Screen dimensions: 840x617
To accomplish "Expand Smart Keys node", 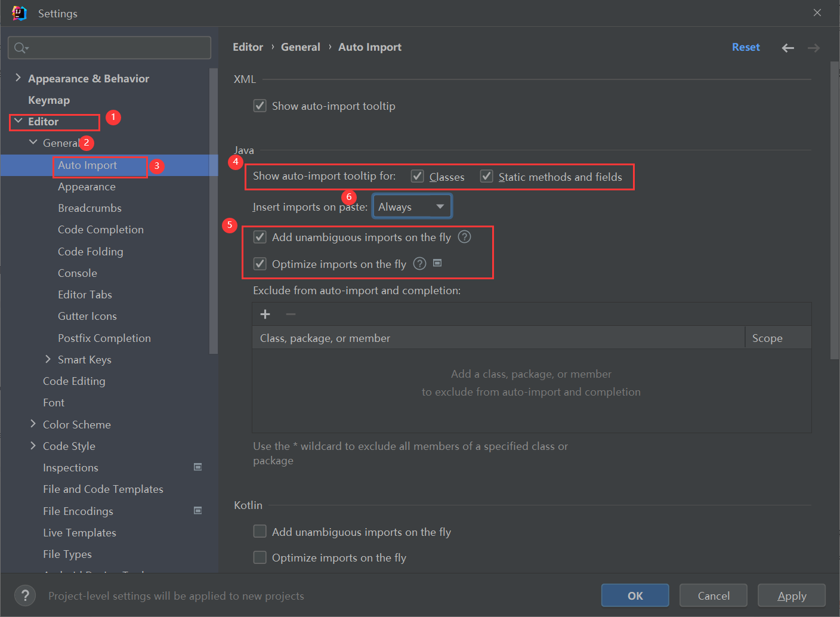I will click(48, 359).
